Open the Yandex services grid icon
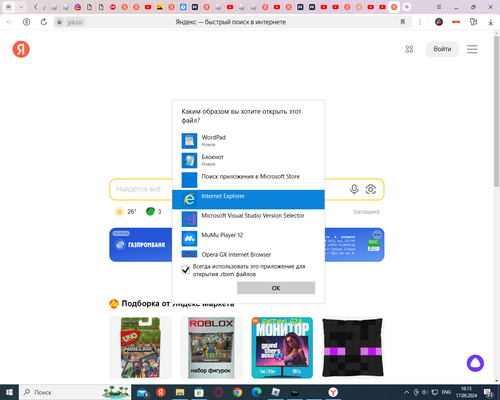Screen dimensions: 500x400 pyautogui.click(x=409, y=49)
